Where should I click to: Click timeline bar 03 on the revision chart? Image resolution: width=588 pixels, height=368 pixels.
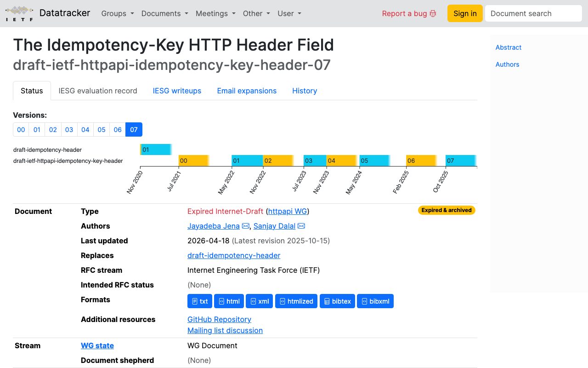315,161
